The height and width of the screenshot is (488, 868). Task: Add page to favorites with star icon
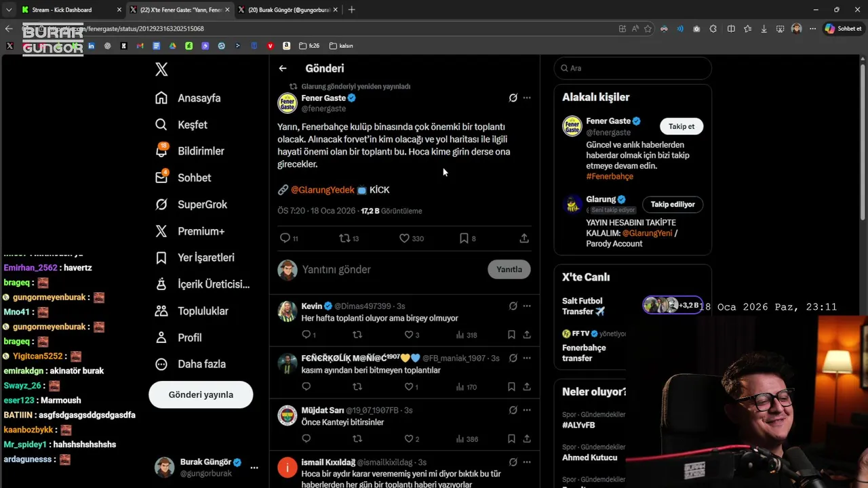point(648,28)
